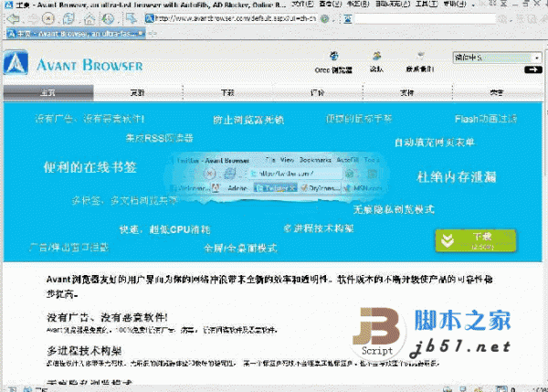The height and width of the screenshot is (392, 548).
Task: Click the green Go button after the address
Action: tap(324, 18)
